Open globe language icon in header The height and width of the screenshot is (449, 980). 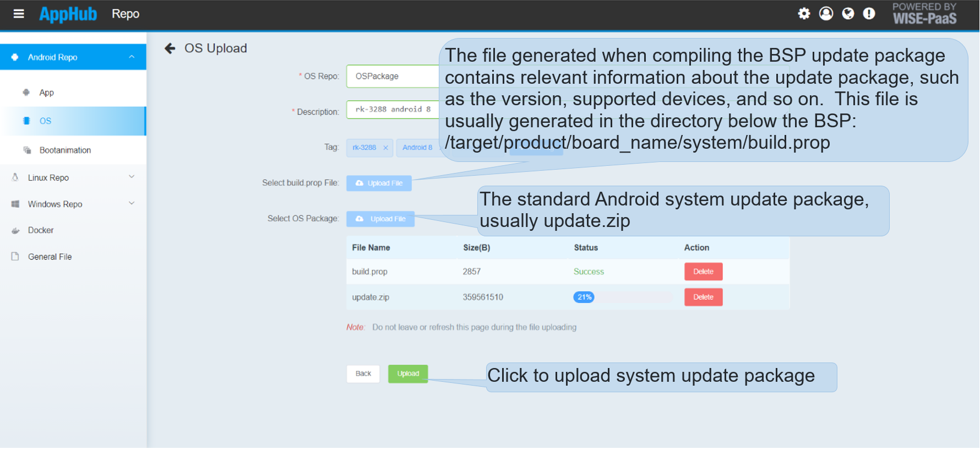(848, 13)
